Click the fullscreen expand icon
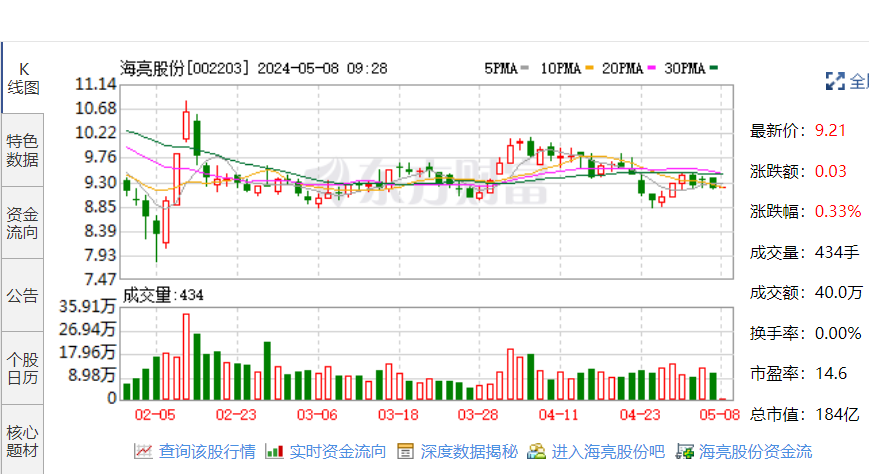 click(x=835, y=81)
